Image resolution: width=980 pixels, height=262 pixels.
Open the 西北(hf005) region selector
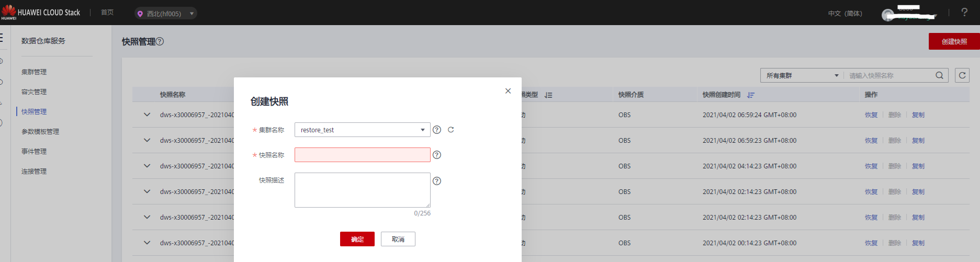point(165,14)
